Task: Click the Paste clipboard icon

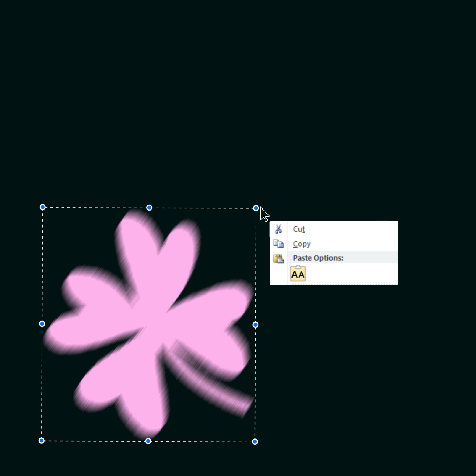Action: tap(279, 258)
